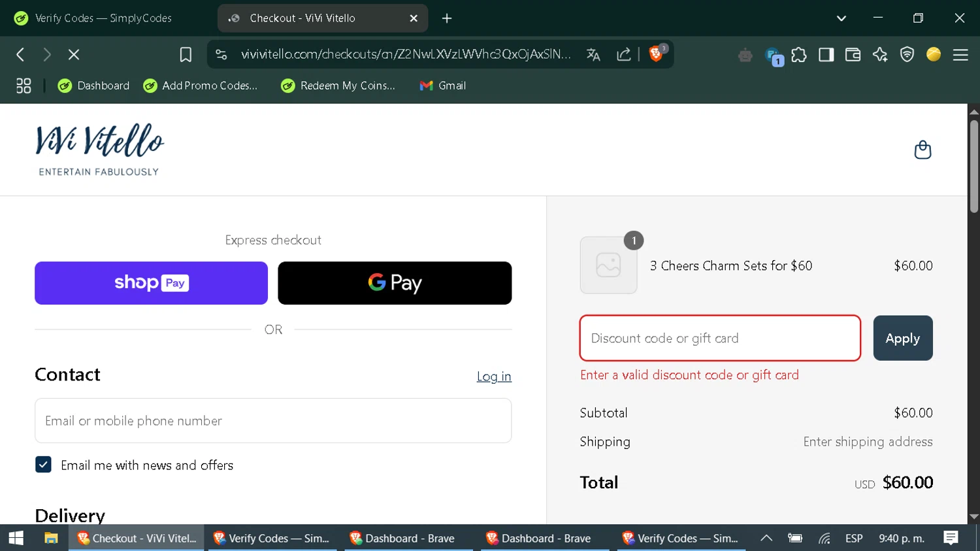Click the battery status tray icon
Image resolution: width=980 pixels, height=551 pixels.
coord(795,538)
